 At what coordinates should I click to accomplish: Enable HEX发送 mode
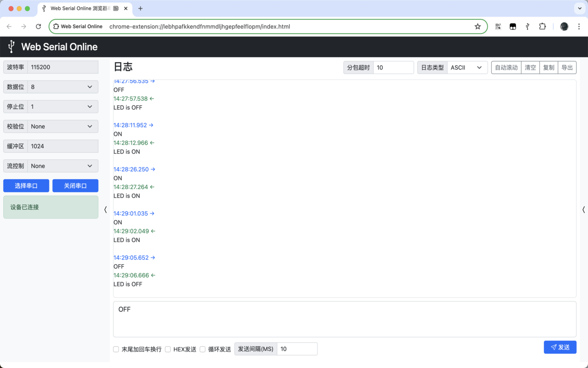[x=168, y=349]
